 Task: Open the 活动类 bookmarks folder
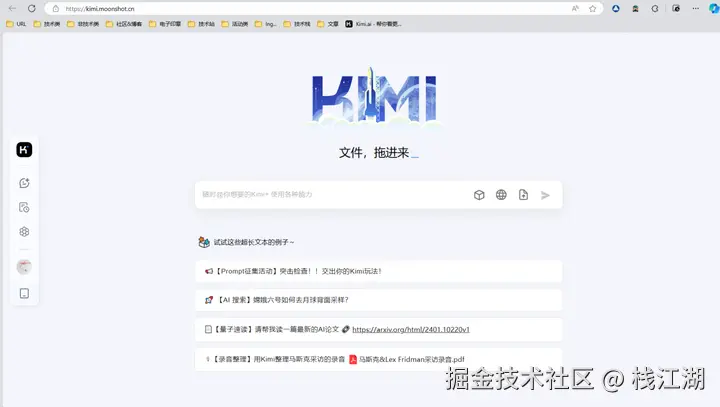(235, 24)
